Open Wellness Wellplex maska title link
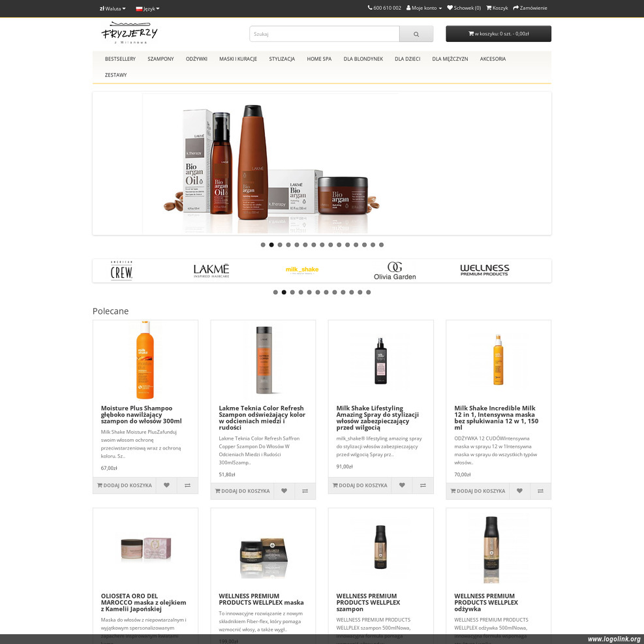The height and width of the screenshot is (644, 644). click(x=261, y=599)
